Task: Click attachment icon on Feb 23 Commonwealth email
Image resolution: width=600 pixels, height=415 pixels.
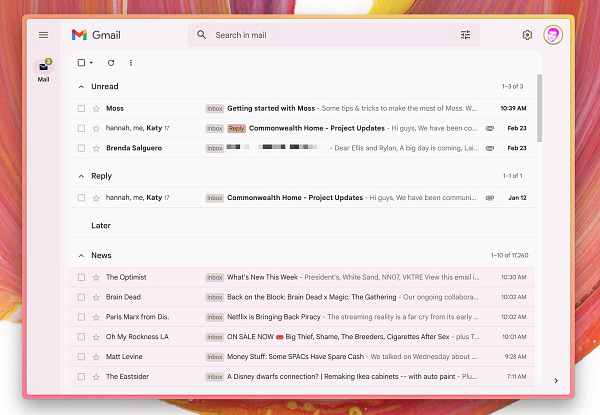Action: click(x=489, y=129)
